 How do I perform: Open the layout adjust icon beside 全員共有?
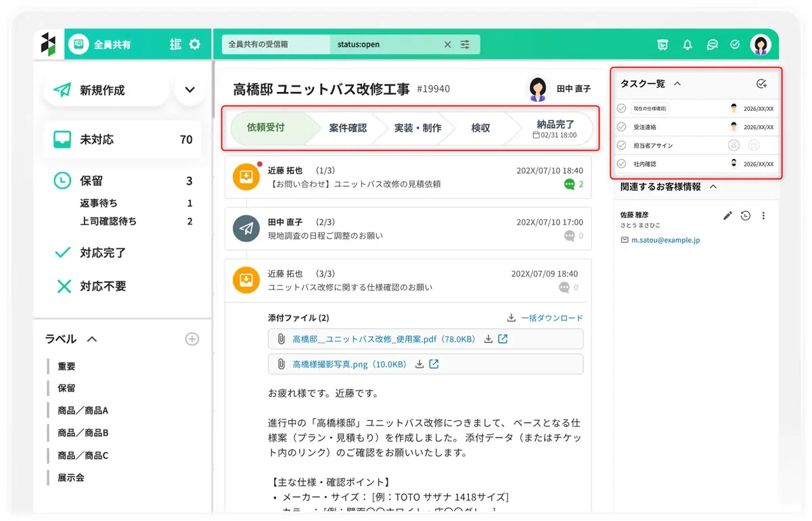click(x=176, y=45)
